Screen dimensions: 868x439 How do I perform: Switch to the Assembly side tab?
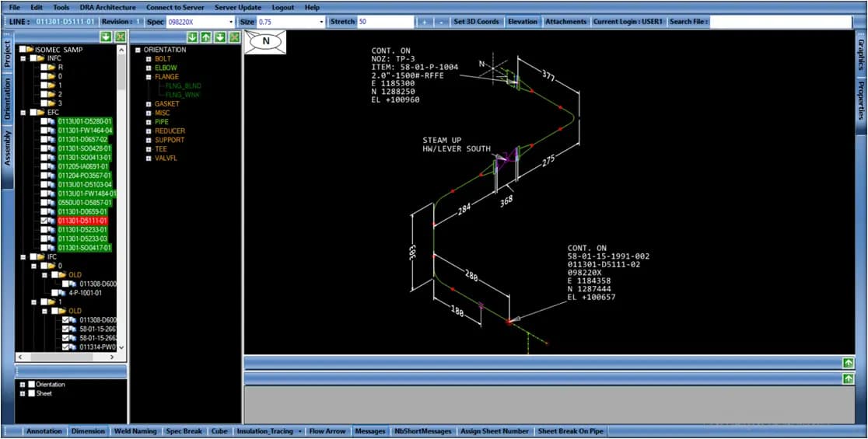7,148
